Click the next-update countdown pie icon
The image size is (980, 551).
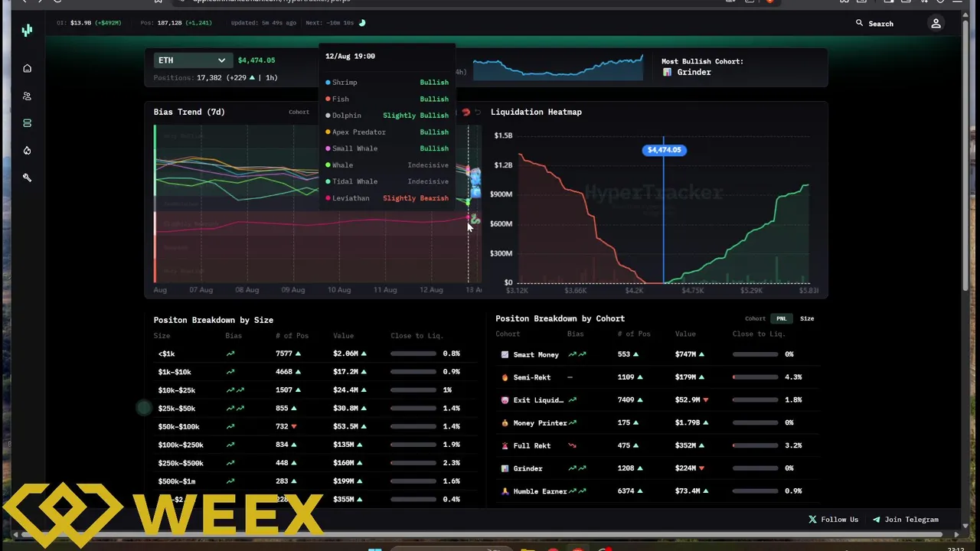pyautogui.click(x=362, y=23)
